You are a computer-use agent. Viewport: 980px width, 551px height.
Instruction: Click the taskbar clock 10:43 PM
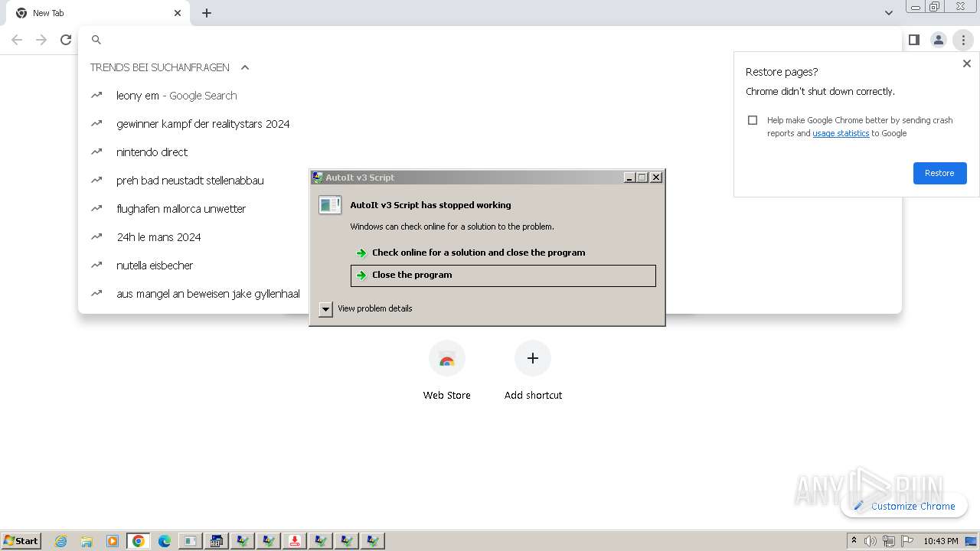tap(941, 541)
